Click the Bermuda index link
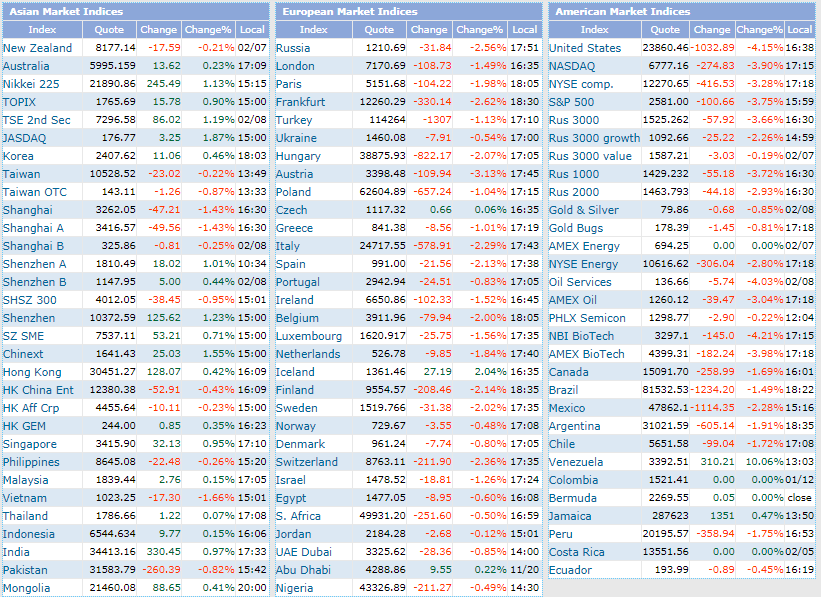The height and width of the screenshot is (597, 821). point(573,499)
